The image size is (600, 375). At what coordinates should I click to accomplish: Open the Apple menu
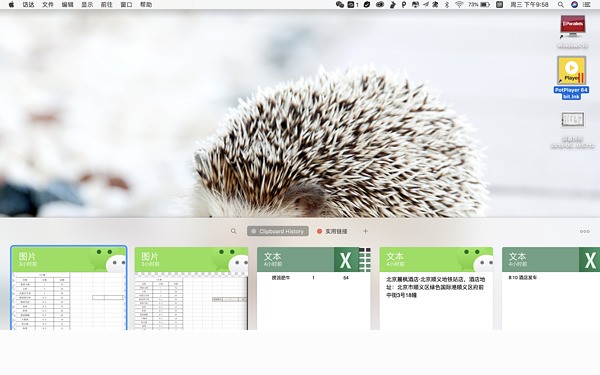(x=11, y=5)
